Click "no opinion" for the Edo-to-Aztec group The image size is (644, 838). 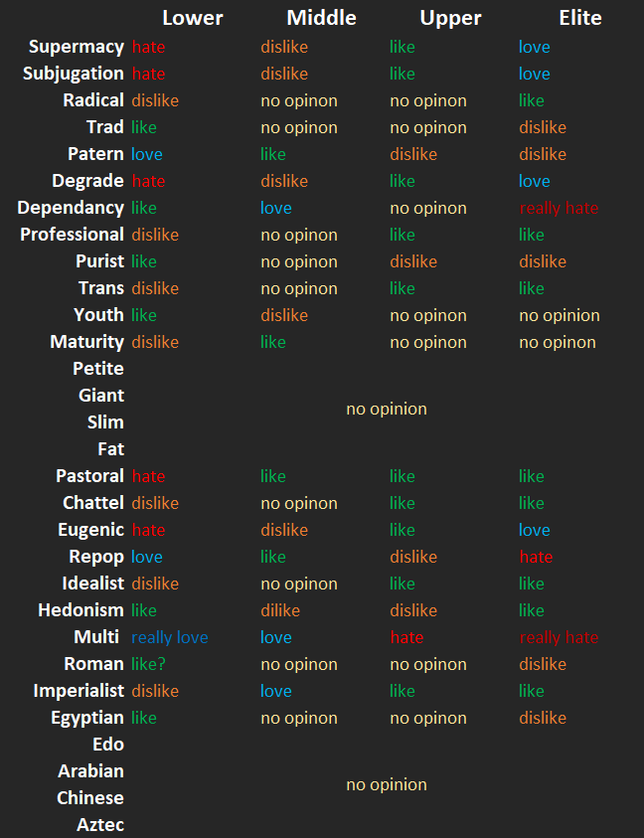pyautogui.click(x=387, y=784)
